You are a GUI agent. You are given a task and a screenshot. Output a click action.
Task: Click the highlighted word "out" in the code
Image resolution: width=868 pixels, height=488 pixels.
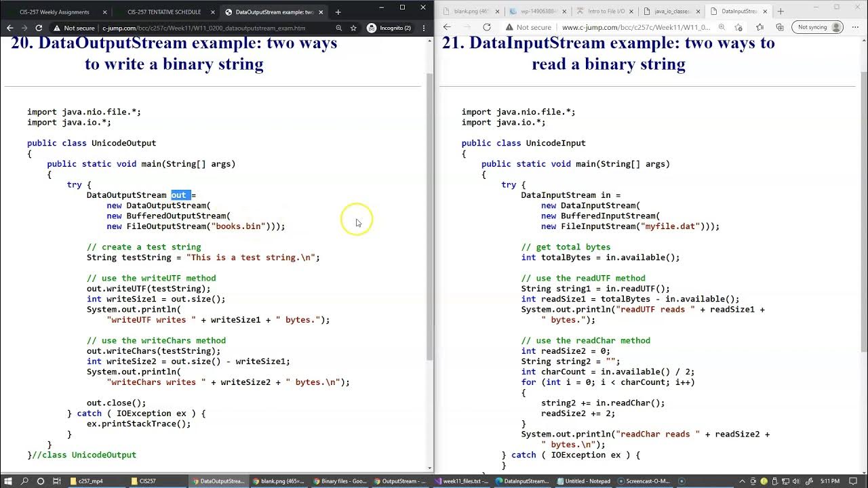tap(179, 195)
